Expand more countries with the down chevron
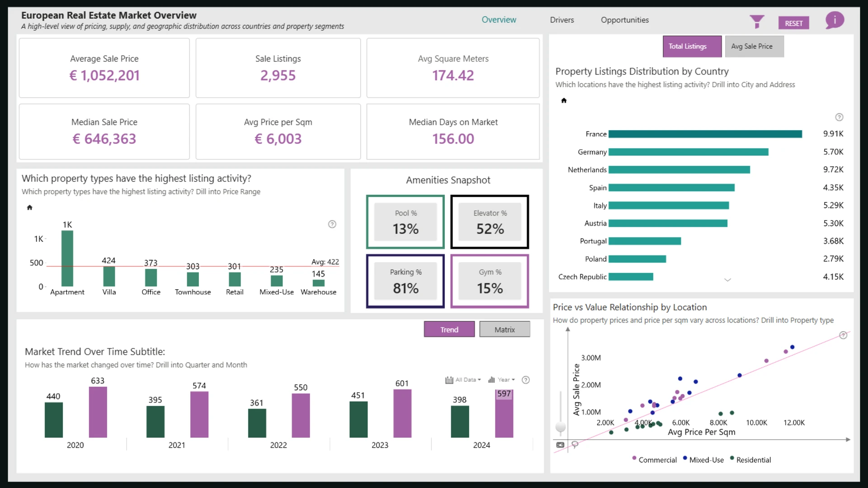This screenshot has height=488, width=868. tap(727, 280)
